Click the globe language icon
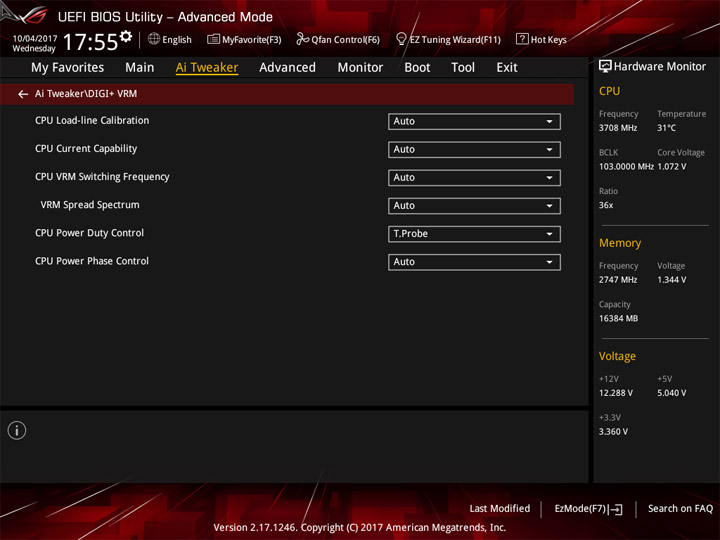This screenshot has height=540, width=720. (x=154, y=39)
